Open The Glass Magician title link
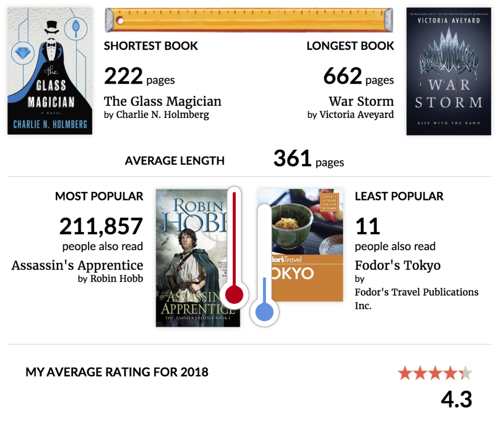This screenshot has width=504, height=424. (x=162, y=101)
